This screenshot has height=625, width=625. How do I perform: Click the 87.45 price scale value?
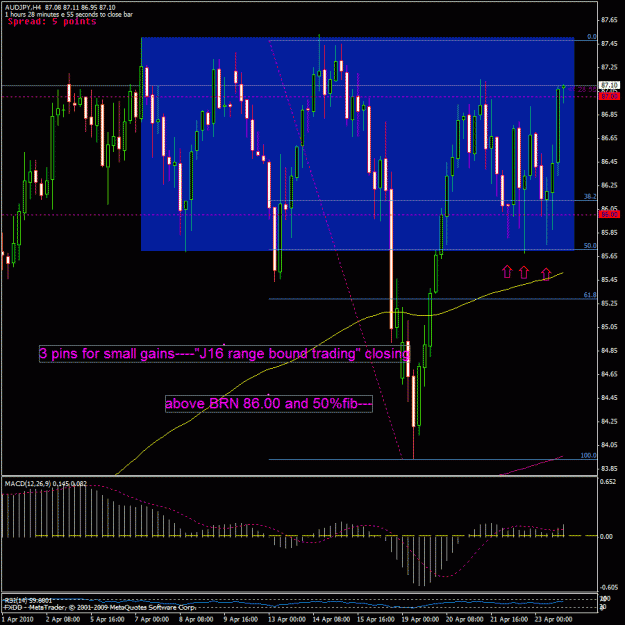click(x=609, y=43)
